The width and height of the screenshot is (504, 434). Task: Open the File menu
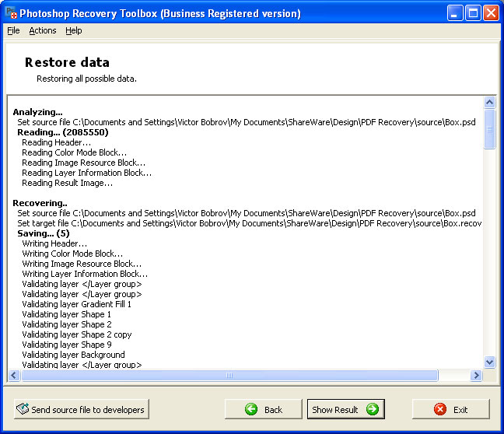(x=13, y=30)
